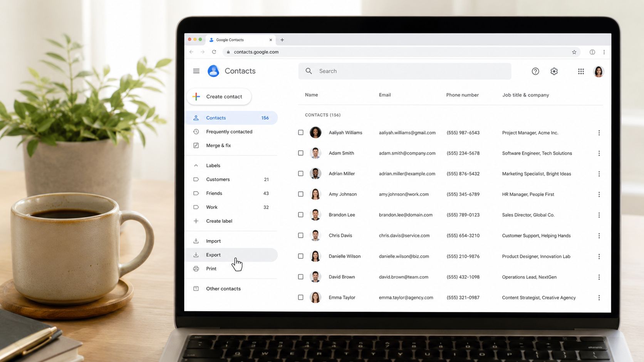Bookmark this page with the star icon
The height and width of the screenshot is (362, 644).
574,52
